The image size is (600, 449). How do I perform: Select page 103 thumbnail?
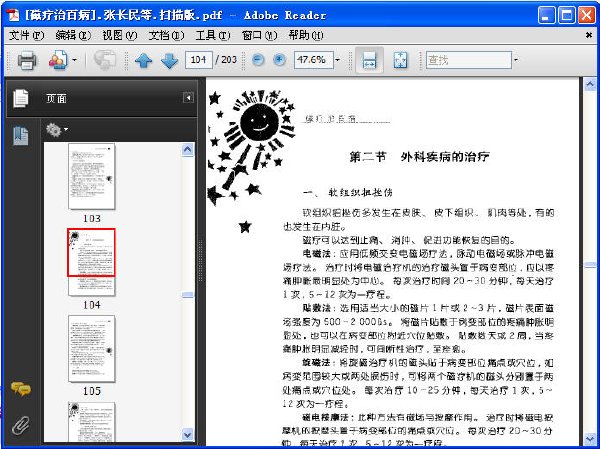tap(91, 176)
